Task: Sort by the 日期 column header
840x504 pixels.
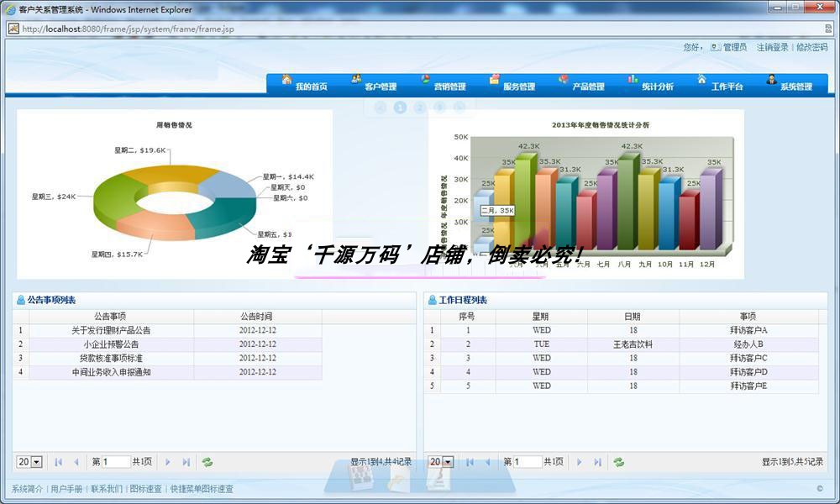Action: [633, 317]
